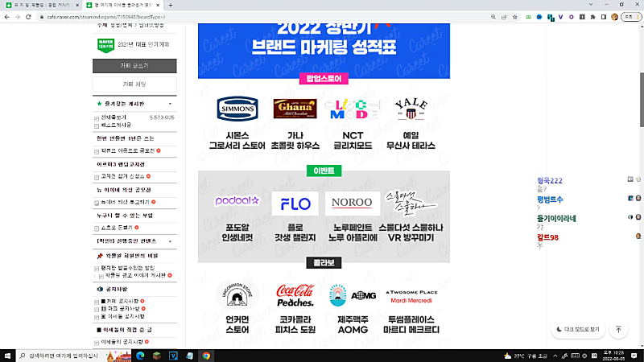Open the 베스트게시글 board link
Image resolution: width=644 pixels, height=362 pixels.
[116, 125]
